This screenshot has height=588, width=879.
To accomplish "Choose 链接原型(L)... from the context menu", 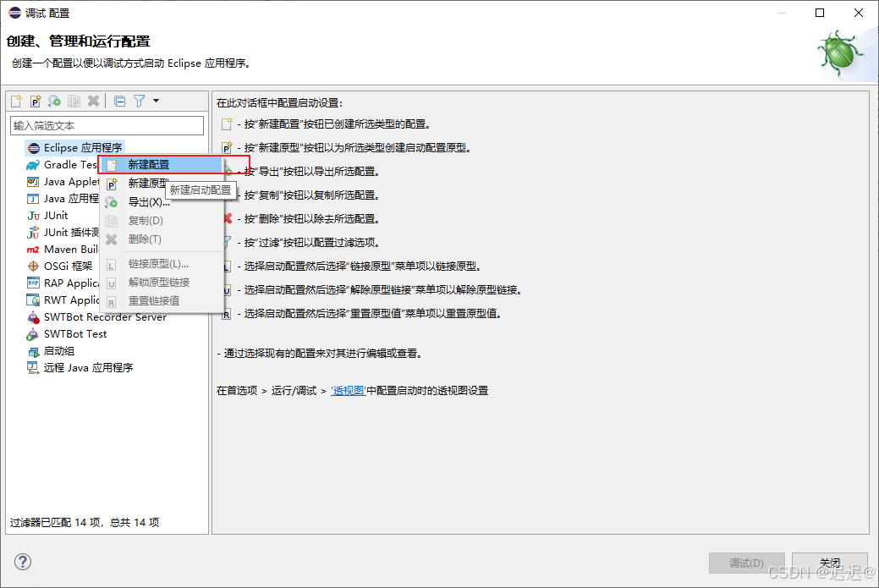I will (162, 263).
